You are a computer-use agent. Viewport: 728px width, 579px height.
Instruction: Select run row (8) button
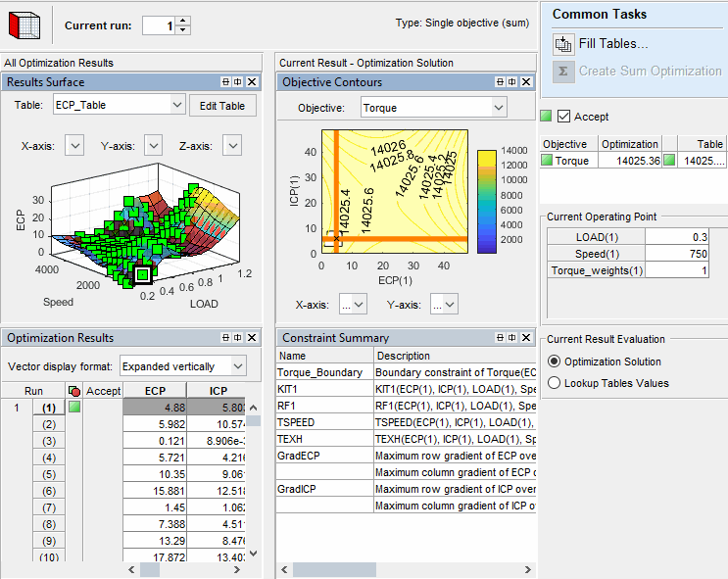coord(49,525)
